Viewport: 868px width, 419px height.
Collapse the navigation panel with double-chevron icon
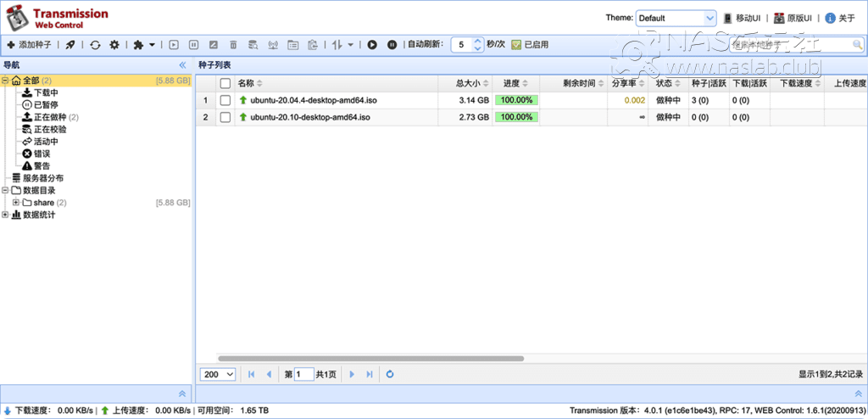182,64
